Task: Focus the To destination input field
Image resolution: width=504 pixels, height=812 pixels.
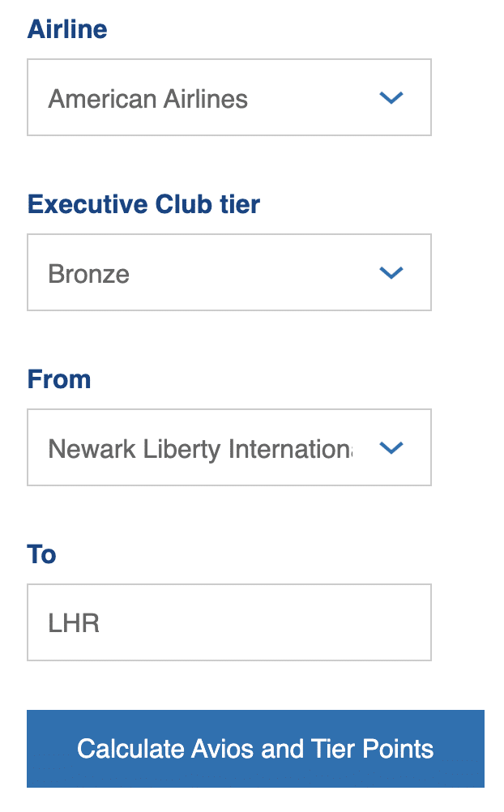Action: [229, 622]
